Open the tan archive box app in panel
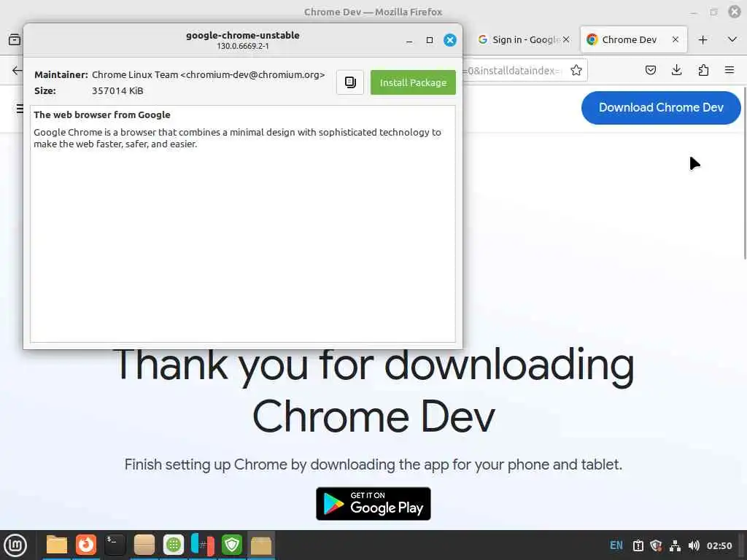This screenshot has height=560, width=747. 144,545
